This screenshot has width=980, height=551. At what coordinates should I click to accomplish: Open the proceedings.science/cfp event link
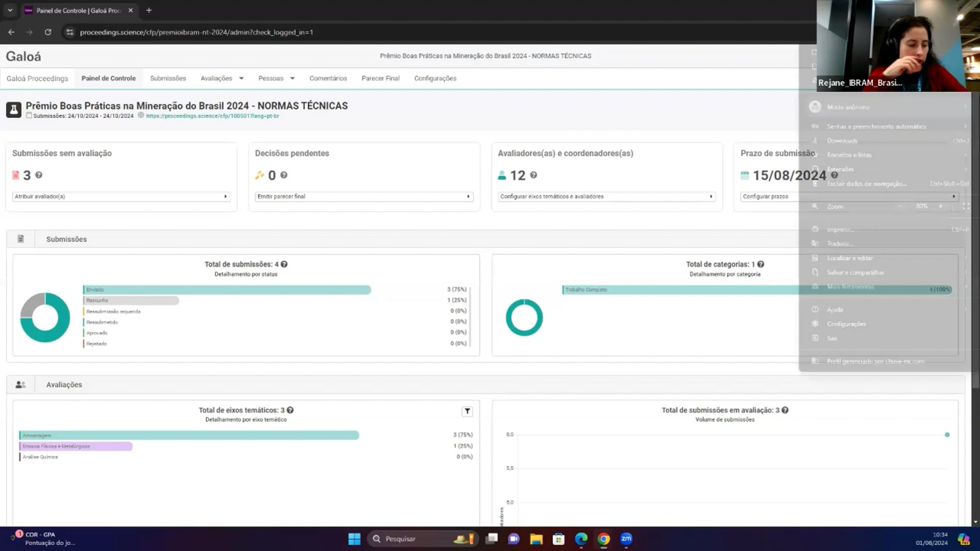(212, 116)
